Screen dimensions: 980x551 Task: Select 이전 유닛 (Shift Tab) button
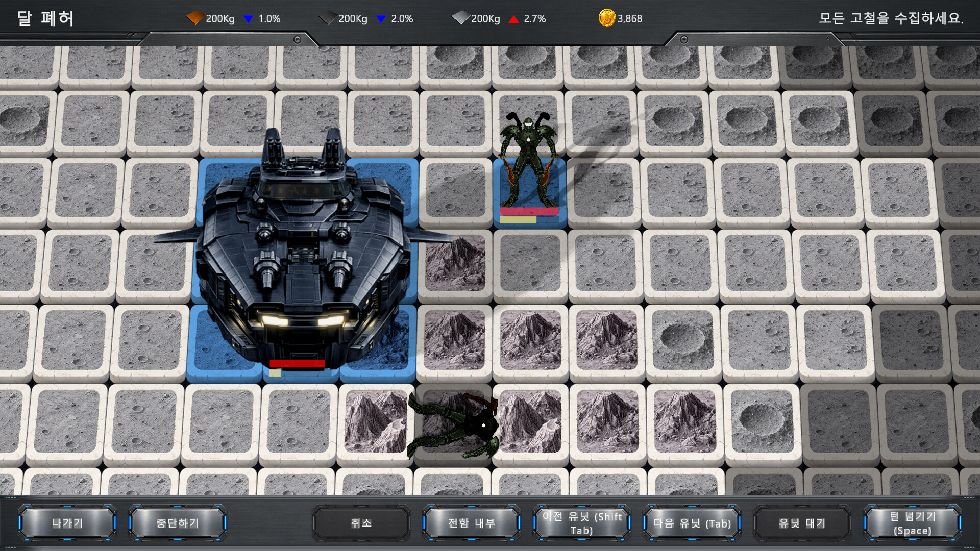pos(582,523)
